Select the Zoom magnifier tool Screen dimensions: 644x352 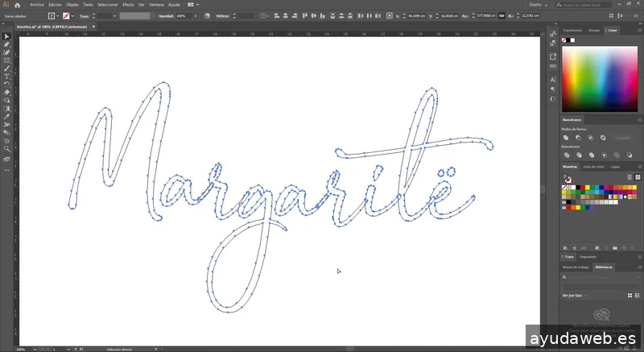[x=6, y=149]
